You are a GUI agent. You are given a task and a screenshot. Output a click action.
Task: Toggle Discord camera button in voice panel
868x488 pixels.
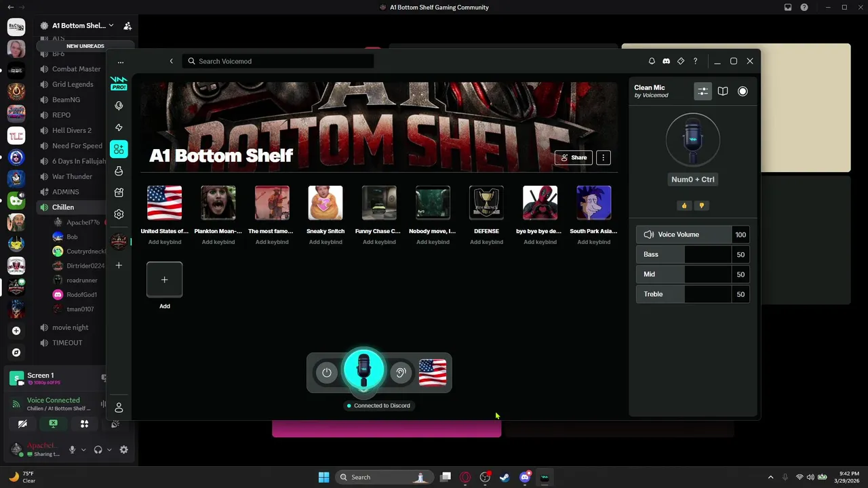pos(22,424)
